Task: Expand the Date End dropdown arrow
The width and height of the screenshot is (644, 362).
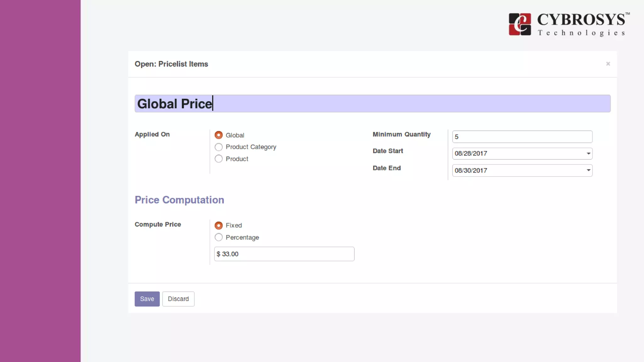Action: click(x=588, y=171)
